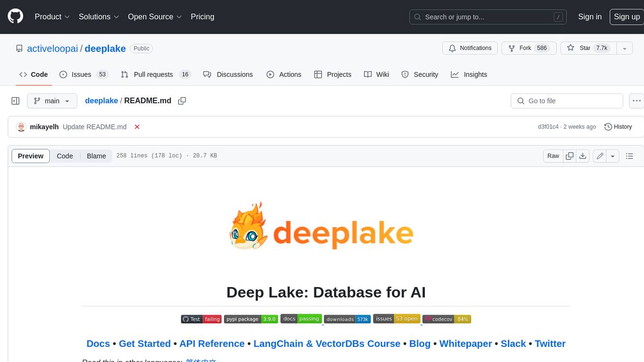Expand the Product menu
Screen dimensions: 644x362
(52, 17)
